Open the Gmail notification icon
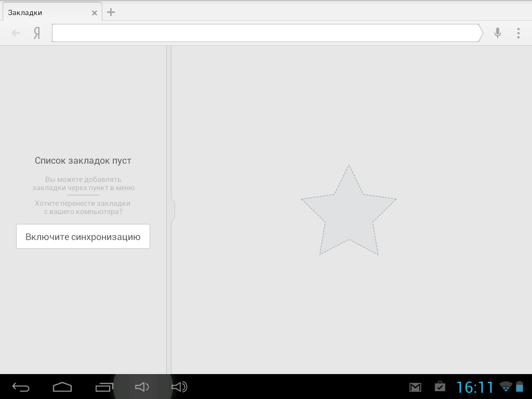Viewport: 532px width, 399px height. click(x=415, y=387)
